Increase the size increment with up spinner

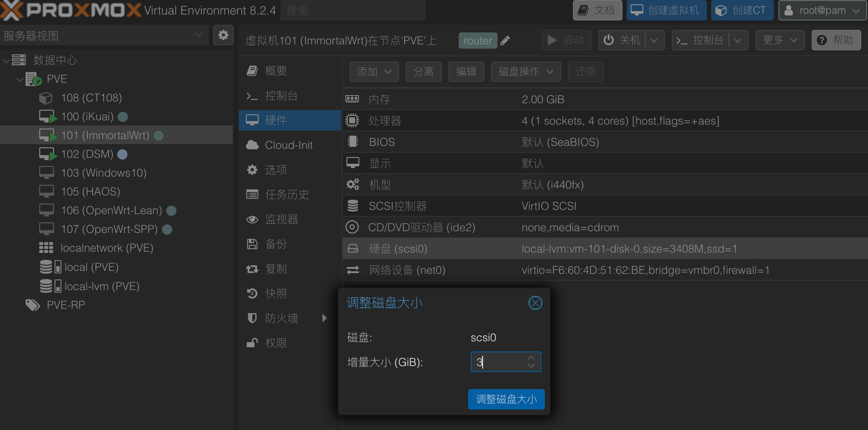click(531, 358)
